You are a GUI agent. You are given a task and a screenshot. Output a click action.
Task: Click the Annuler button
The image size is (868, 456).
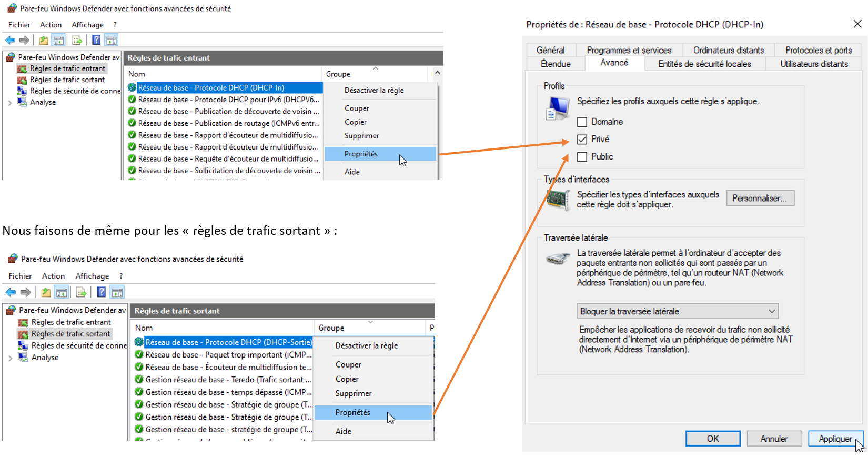click(774, 439)
